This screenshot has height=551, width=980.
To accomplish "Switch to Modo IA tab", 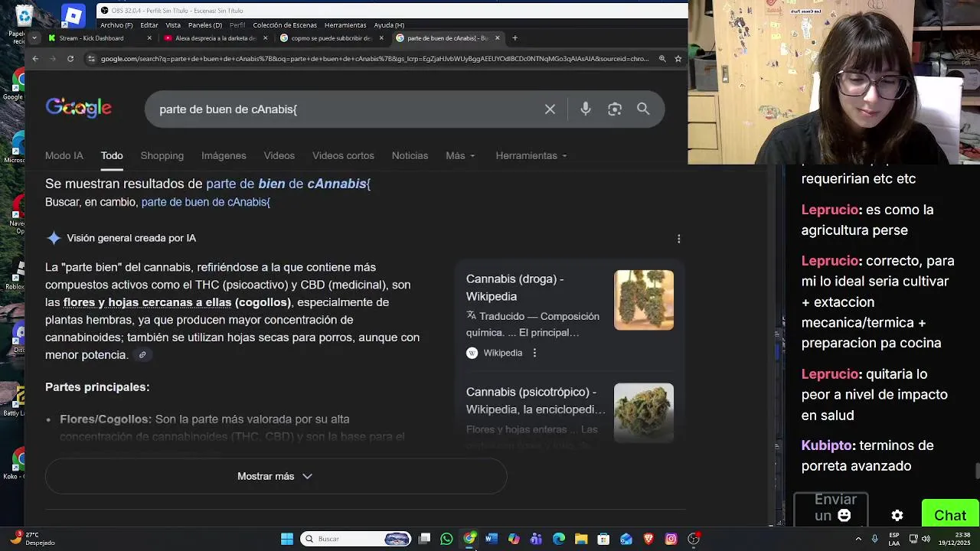I will (x=64, y=155).
